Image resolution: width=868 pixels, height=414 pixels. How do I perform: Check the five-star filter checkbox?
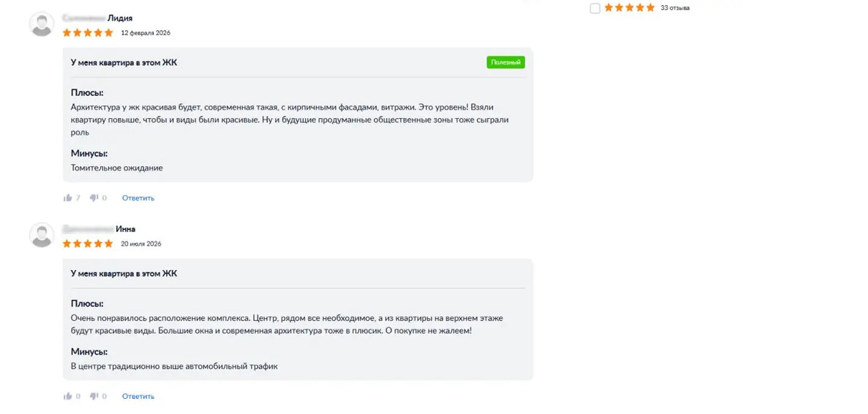click(595, 8)
